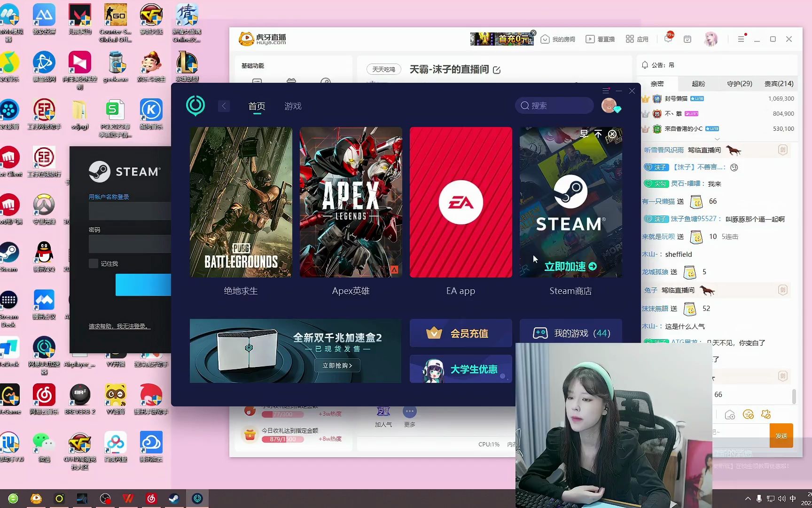The width and height of the screenshot is (812, 508).
Task: Click the Steam 密码 password field
Action: (130, 244)
